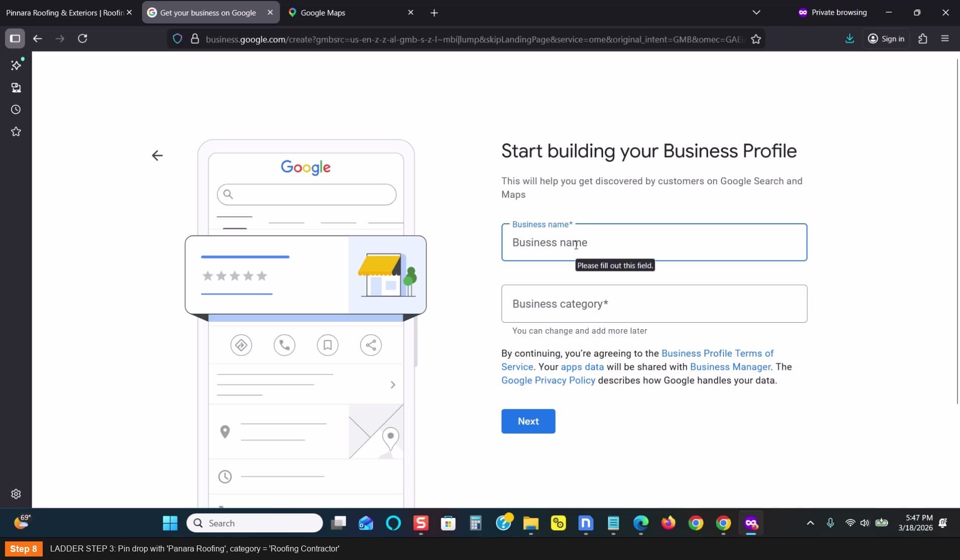
Task: Open bookmarks star icon in sidebar
Action: pyautogui.click(x=16, y=132)
